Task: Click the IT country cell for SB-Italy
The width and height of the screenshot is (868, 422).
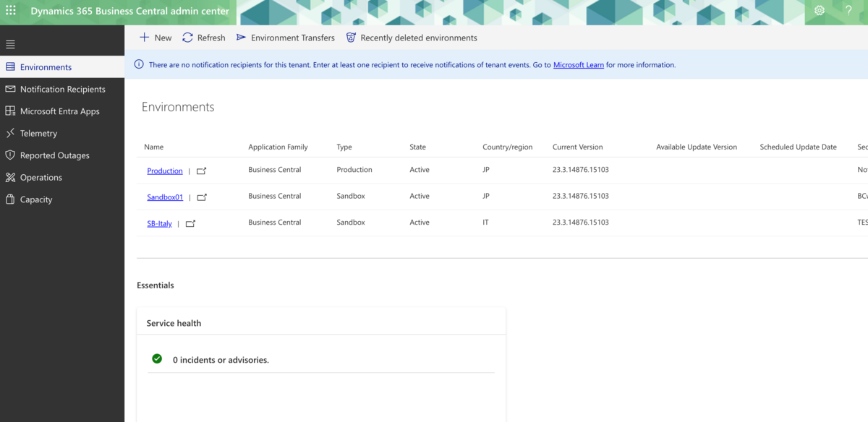Action: [x=485, y=223]
